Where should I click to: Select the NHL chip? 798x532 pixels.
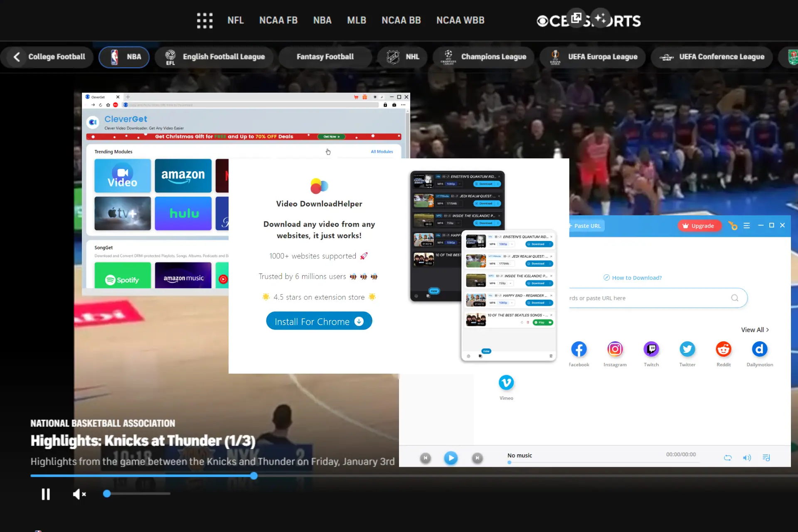pos(403,57)
